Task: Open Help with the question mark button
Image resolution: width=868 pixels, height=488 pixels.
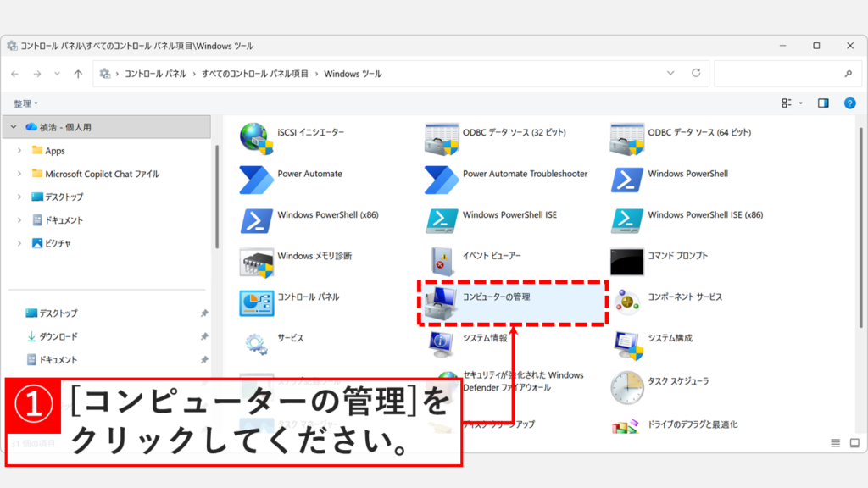Action: [849, 103]
